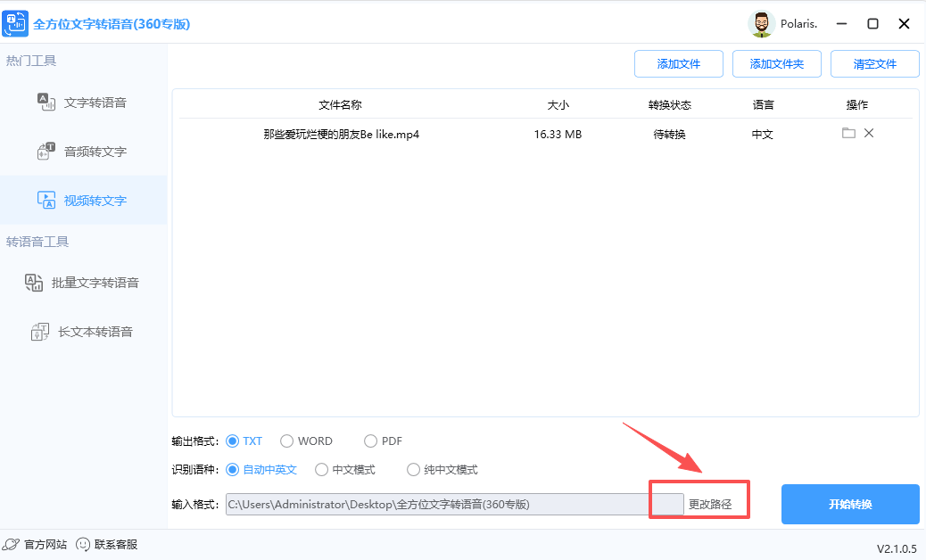
Task: Switch to 纯中文模式 recognition
Action: coord(413,469)
